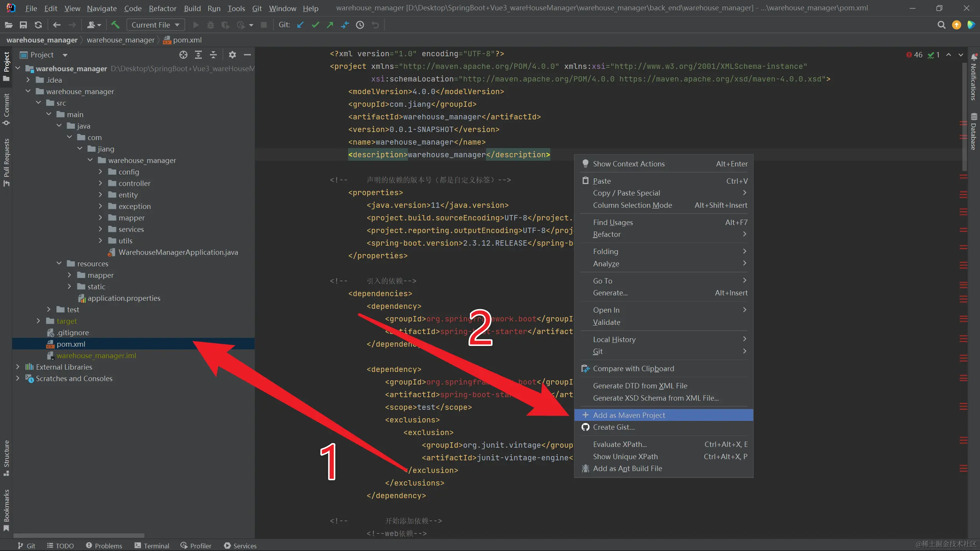Click Git push arrow icon

click(x=330, y=25)
